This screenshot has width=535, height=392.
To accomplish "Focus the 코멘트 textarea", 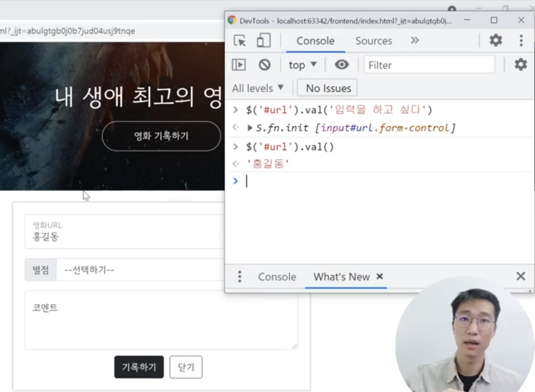I will [x=161, y=320].
